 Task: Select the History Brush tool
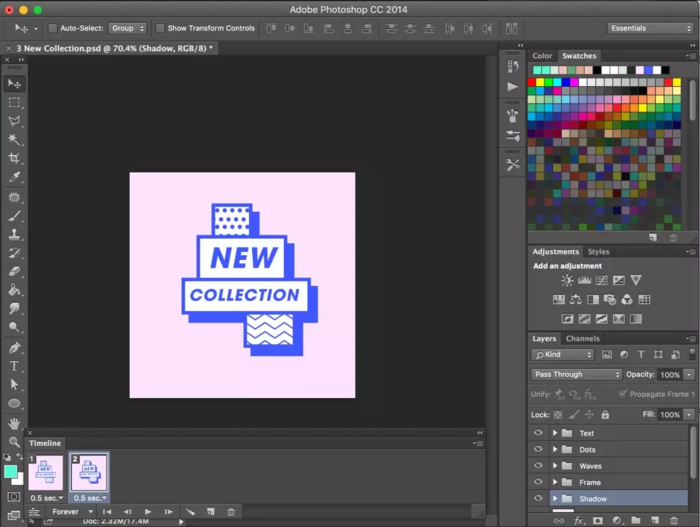point(14,253)
